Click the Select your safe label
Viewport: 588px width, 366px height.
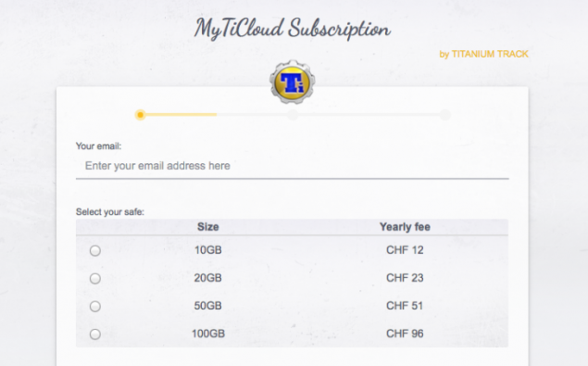pyautogui.click(x=110, y=211)
